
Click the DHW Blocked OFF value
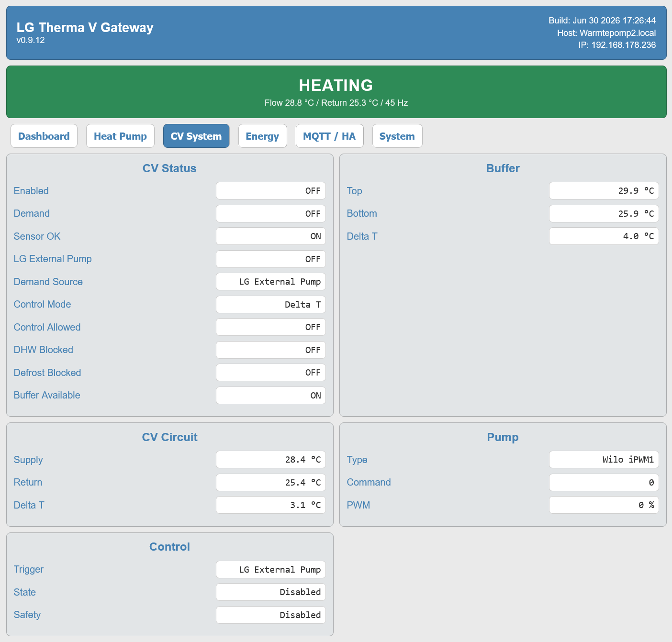(x=271, y=350)
